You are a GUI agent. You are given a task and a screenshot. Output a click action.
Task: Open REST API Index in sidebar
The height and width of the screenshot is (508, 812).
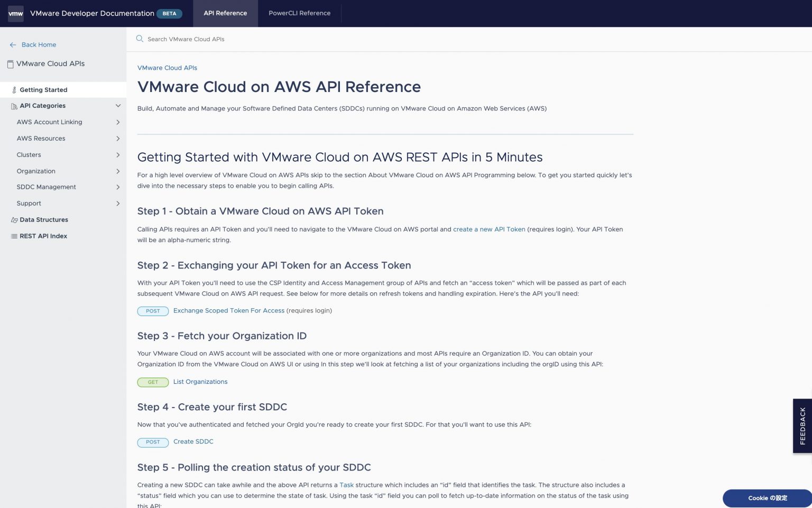coord(43,236)
